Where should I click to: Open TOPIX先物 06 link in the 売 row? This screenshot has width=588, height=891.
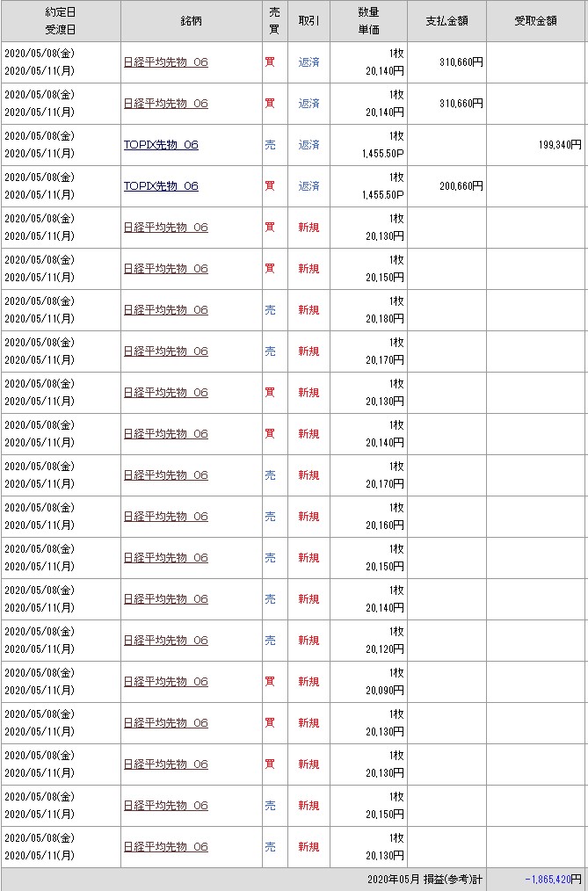[161, 145]
